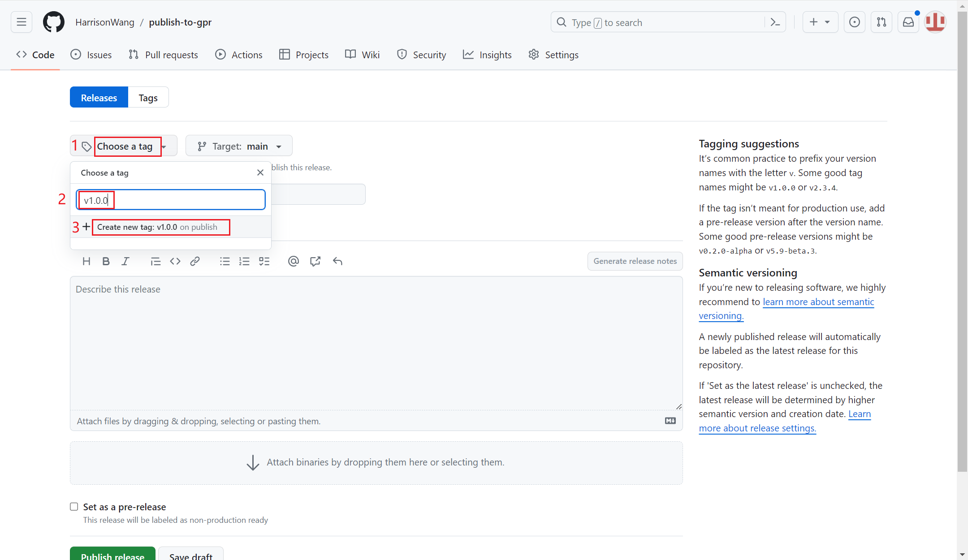Enable Set as a pre-release checkbox
Screen dimensions: 968x560
74,507
